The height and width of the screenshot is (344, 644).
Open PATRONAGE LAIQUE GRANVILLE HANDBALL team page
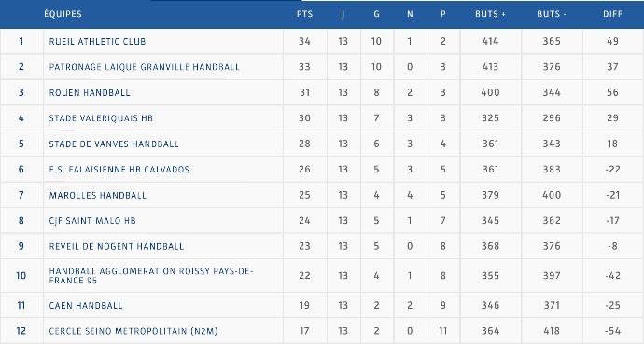tap(144, 67)
